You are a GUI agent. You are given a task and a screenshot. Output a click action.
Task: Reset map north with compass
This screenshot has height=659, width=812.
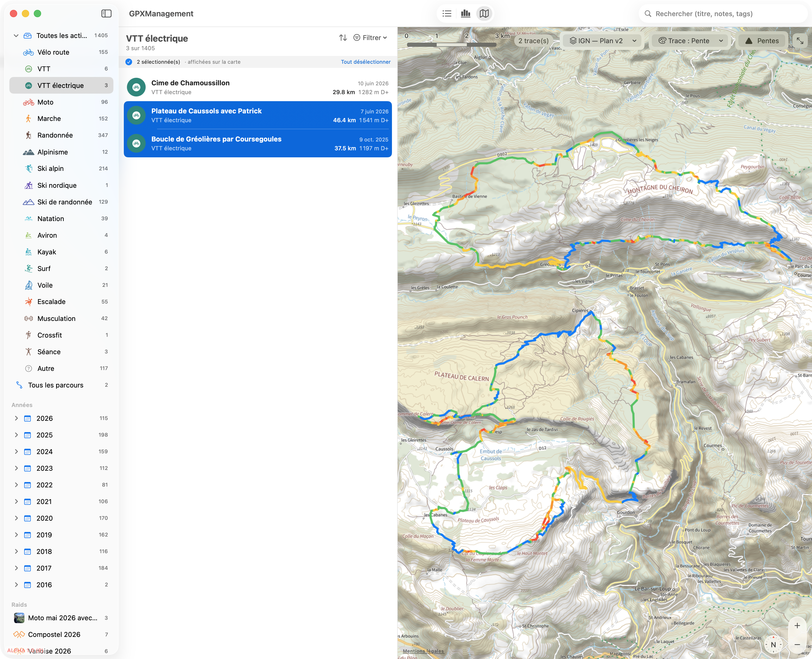773,645
